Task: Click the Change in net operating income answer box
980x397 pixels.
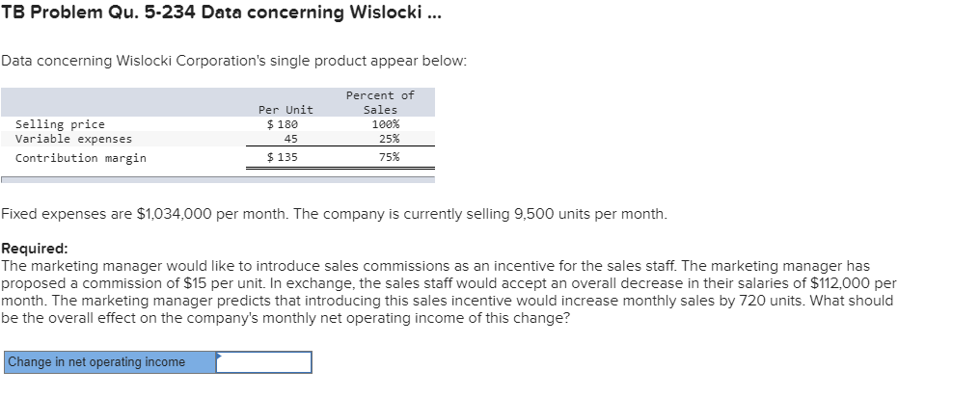Action: click(x=263, y=362)
